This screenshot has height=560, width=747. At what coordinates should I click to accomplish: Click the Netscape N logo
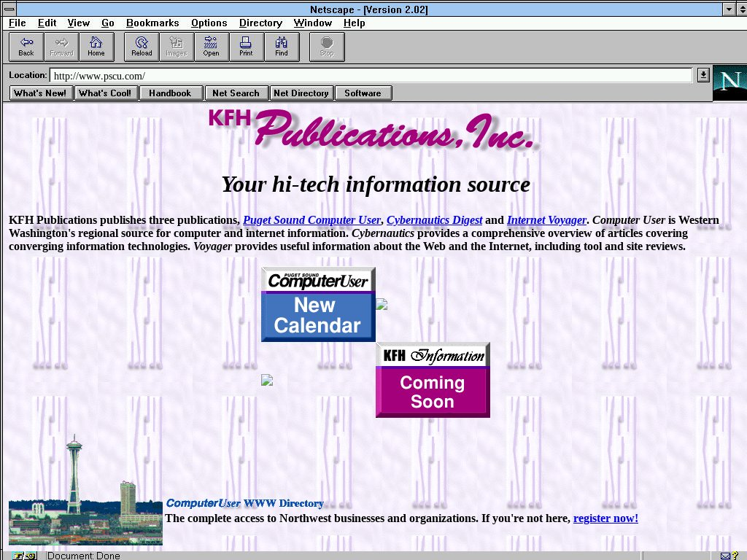point(729,82)
